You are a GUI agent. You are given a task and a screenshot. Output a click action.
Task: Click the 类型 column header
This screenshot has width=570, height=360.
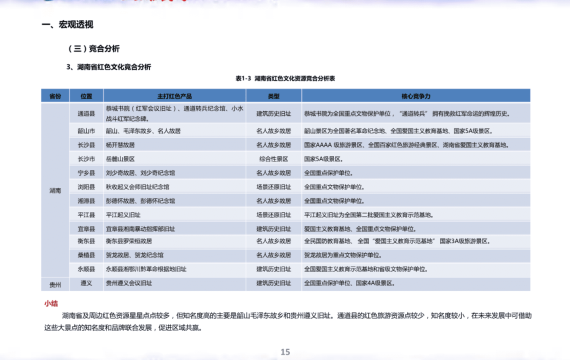click(273, 96)
